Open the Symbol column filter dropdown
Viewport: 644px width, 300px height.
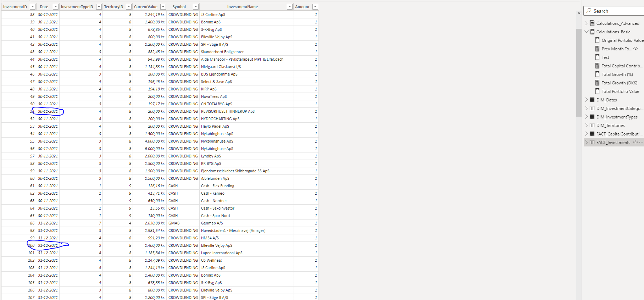click(x=195, y=7)
